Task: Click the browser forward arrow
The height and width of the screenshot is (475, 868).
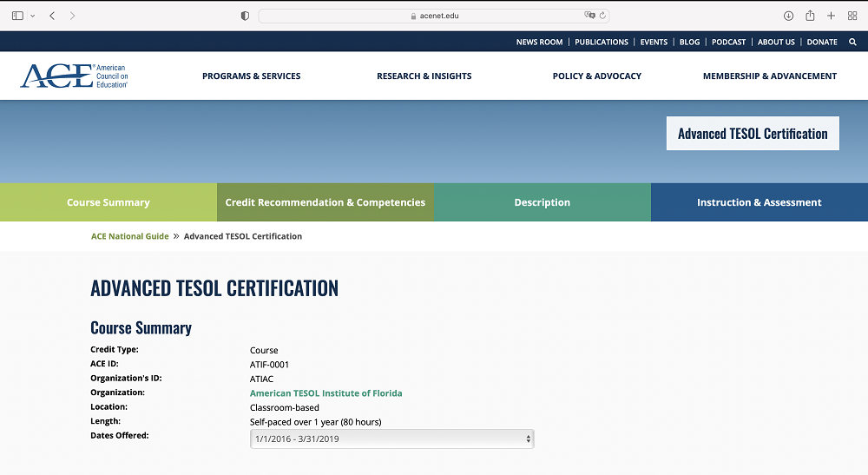Action: pos(72,16)
